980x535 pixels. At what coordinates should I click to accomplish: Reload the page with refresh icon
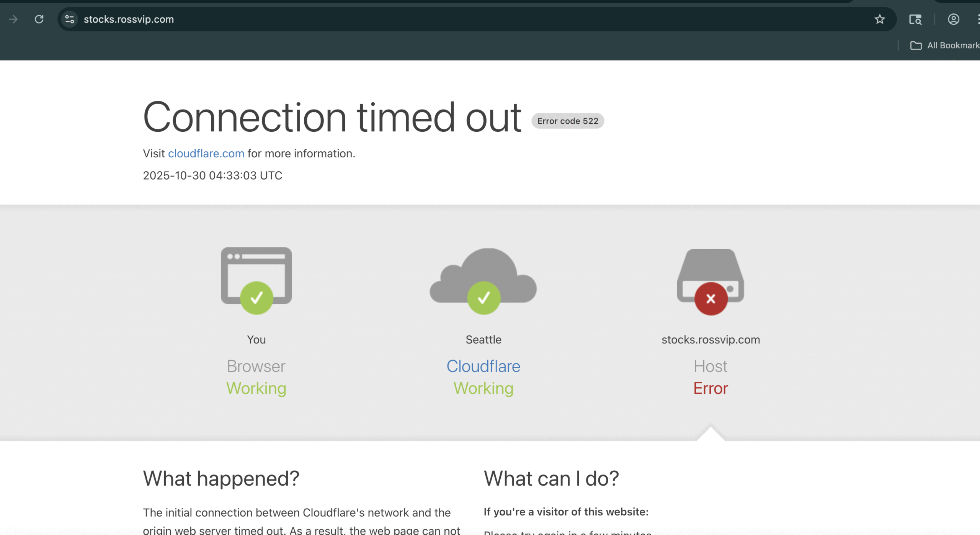click(39, 19)
